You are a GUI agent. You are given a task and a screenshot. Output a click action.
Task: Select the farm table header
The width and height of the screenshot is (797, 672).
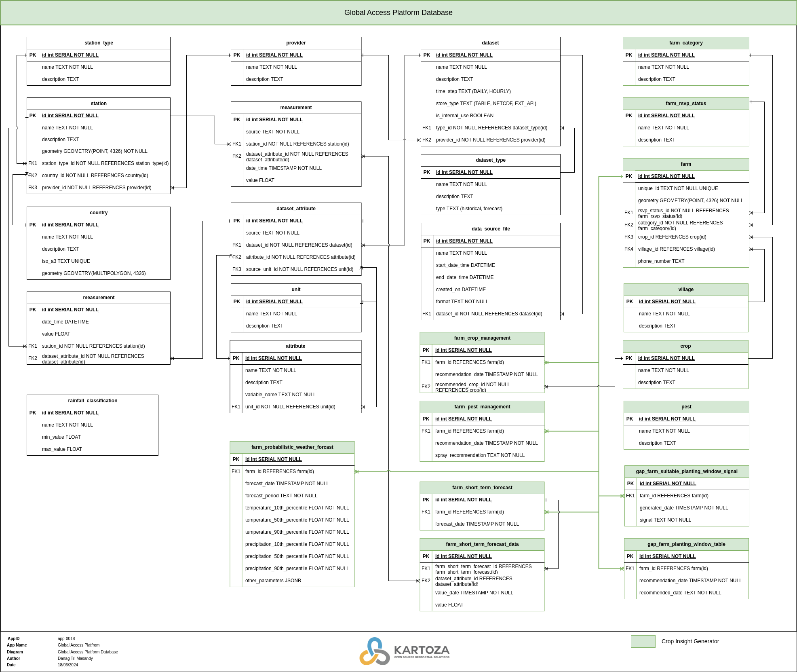(x=686, y=164)
